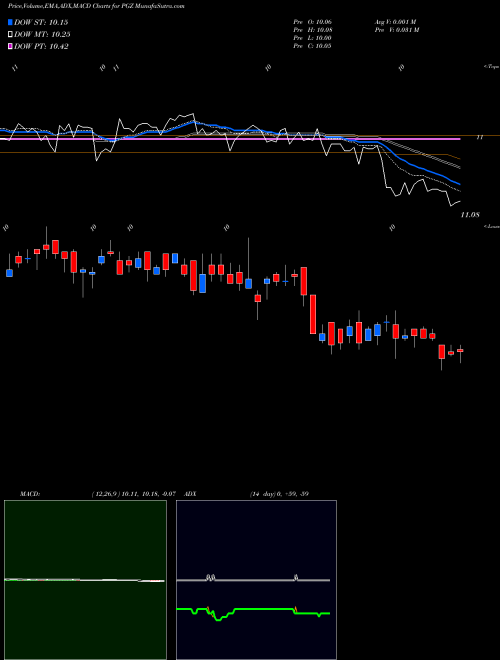Click the 'MACD:' panel label
The width and height of the screenshot is (500, 660).
pyautogui.click(x=30, y=494)
